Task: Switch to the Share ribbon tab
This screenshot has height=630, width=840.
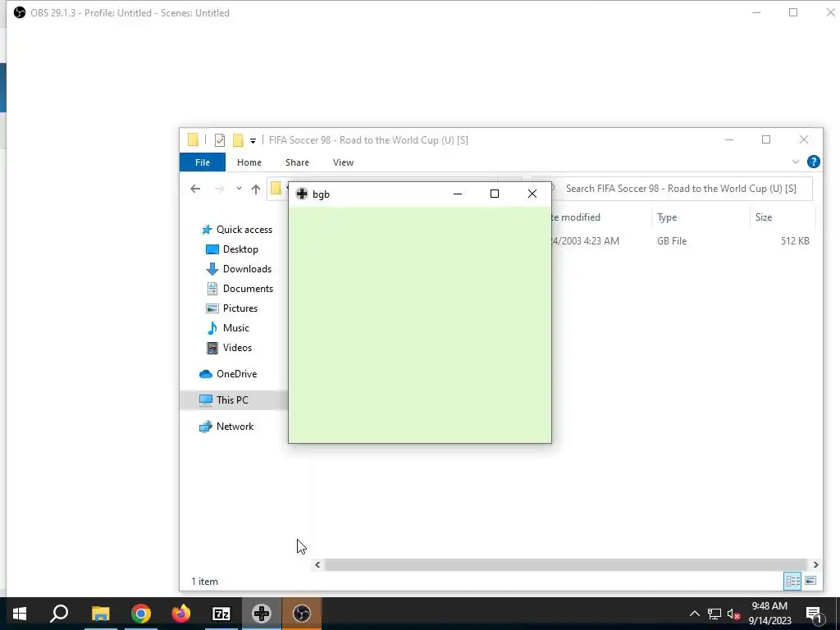Action: pos(297,162)
